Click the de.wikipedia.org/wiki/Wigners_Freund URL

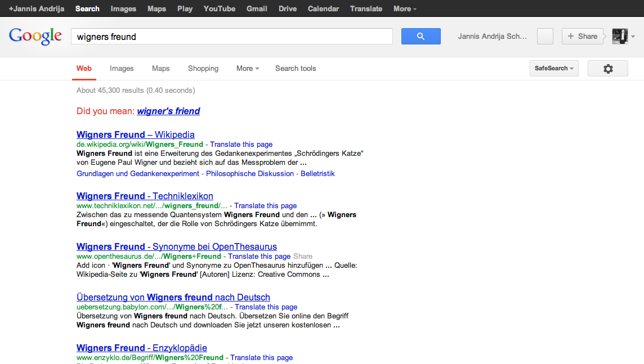[140, 145]
